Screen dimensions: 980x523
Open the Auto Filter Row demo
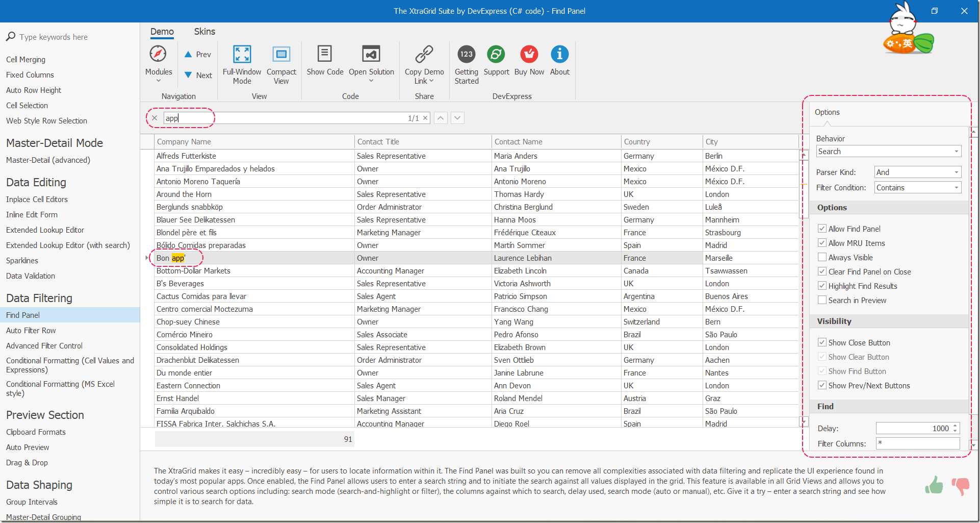[31, 331]
